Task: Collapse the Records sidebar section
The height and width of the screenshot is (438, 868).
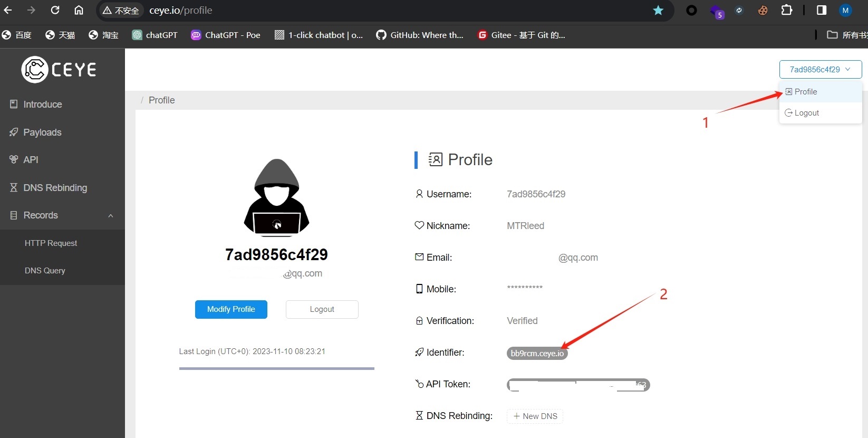Action: [62, 215]
